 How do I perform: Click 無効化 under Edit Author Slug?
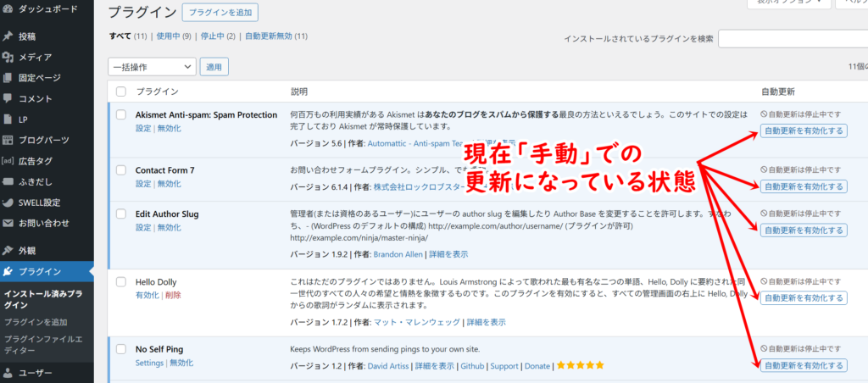coord(170,227)
